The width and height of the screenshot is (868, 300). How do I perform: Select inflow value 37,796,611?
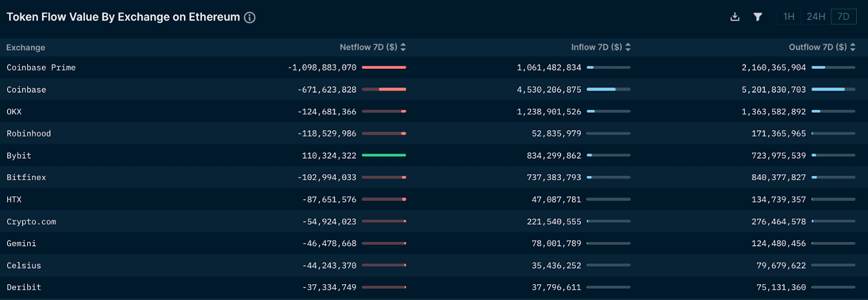click(x=557, y=288)
